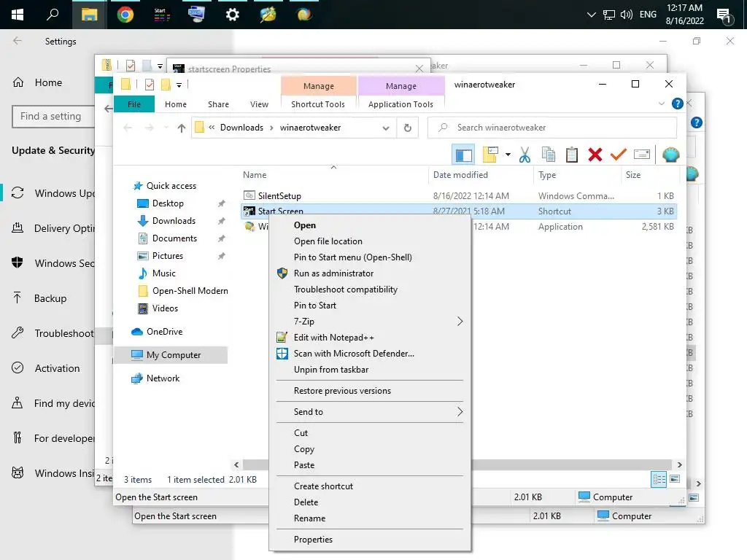
Task: Open the Open-Shell Modern folder
Action: pyautogui.click(x=190, y=291)
